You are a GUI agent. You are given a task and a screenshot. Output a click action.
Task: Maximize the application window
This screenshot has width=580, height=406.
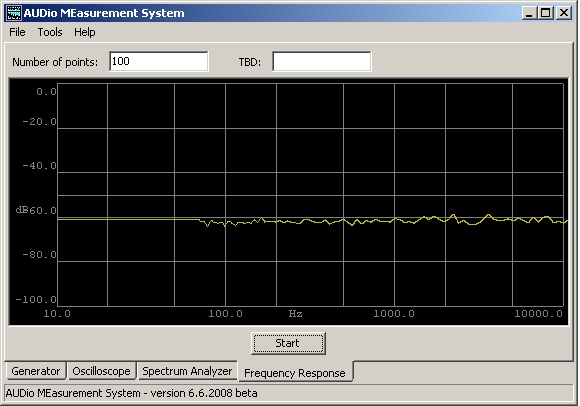(x=546, y=13)
